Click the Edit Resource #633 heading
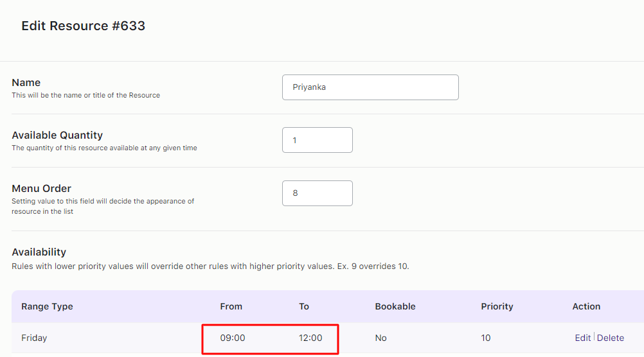The image size is (644, 357). tap(84, 26)
